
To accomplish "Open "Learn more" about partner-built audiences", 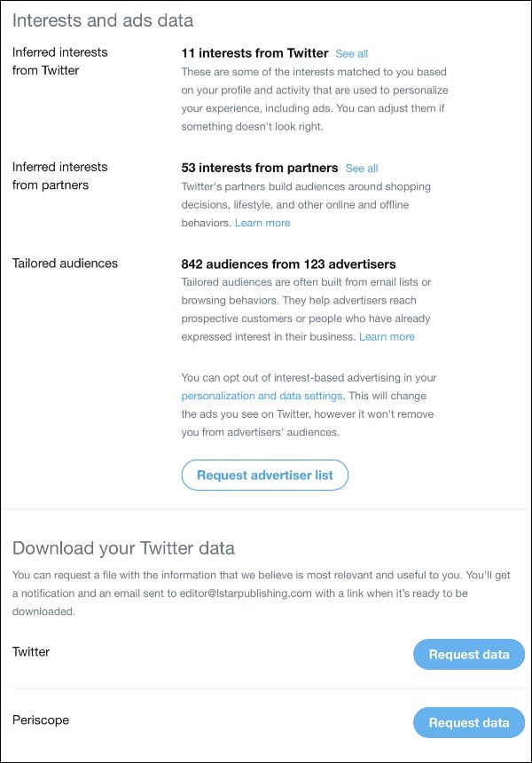I will tap(263, 224).
